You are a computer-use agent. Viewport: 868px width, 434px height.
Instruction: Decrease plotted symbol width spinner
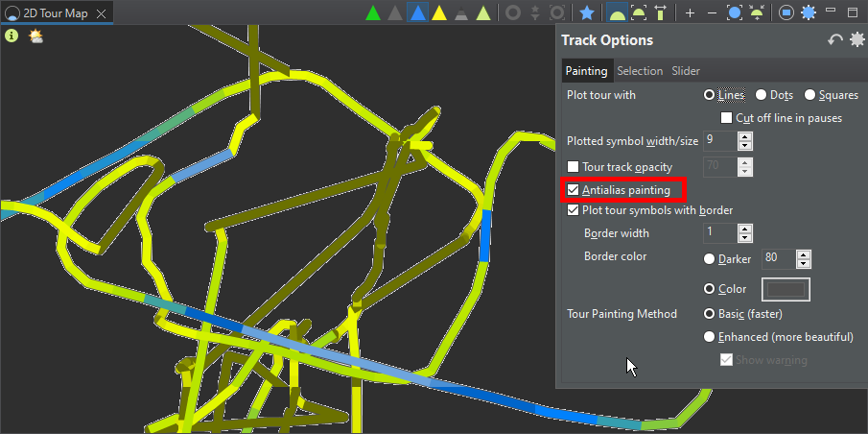745,145
